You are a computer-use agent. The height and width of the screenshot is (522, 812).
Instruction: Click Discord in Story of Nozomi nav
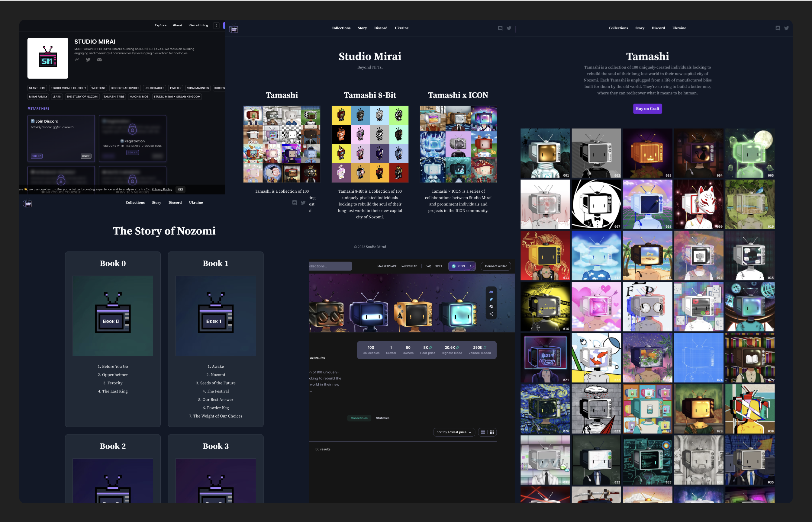click(x=175, y=203)
